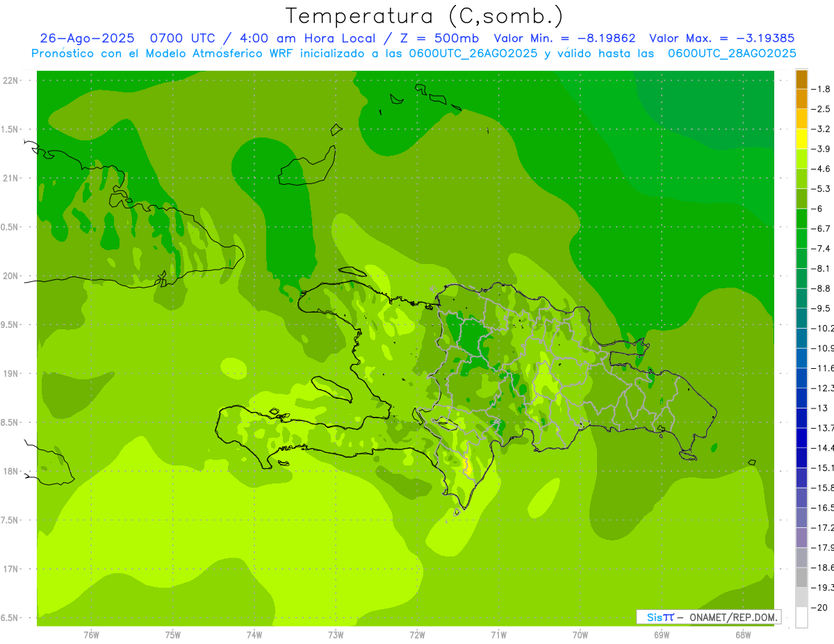The height and width of the screenshot is (644, 834).
Task: Click the '19N' latitude label
Action: click(x=12, y=373)
